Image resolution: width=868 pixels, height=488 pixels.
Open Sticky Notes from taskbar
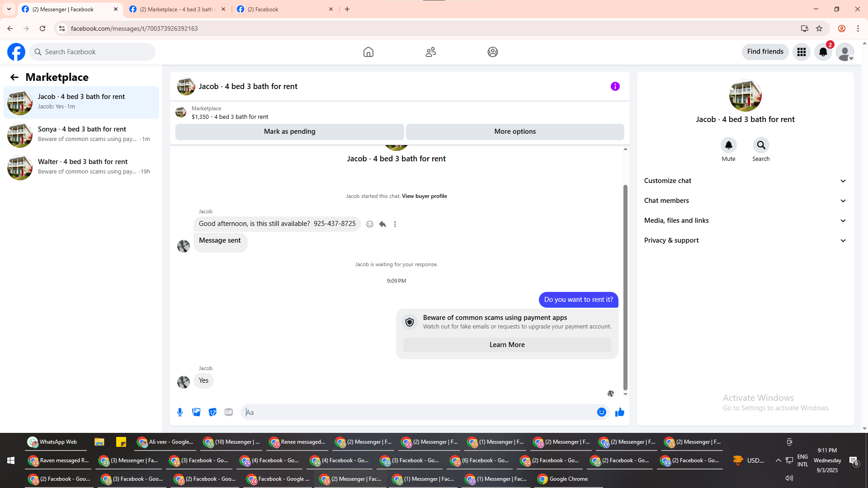point(121,442)
